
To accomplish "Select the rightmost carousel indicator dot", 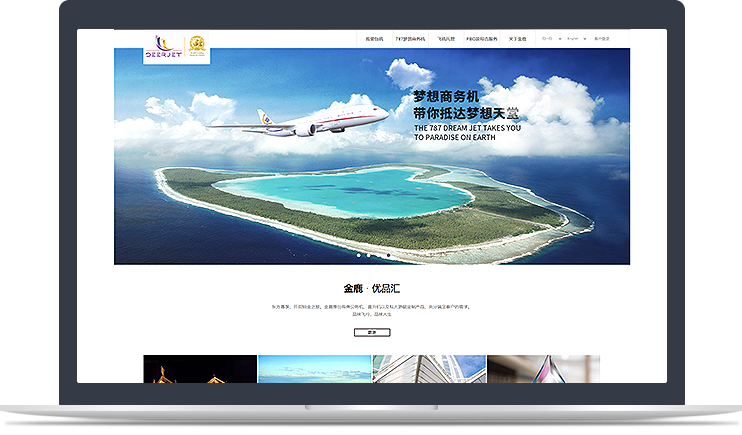I will point(388,256).
